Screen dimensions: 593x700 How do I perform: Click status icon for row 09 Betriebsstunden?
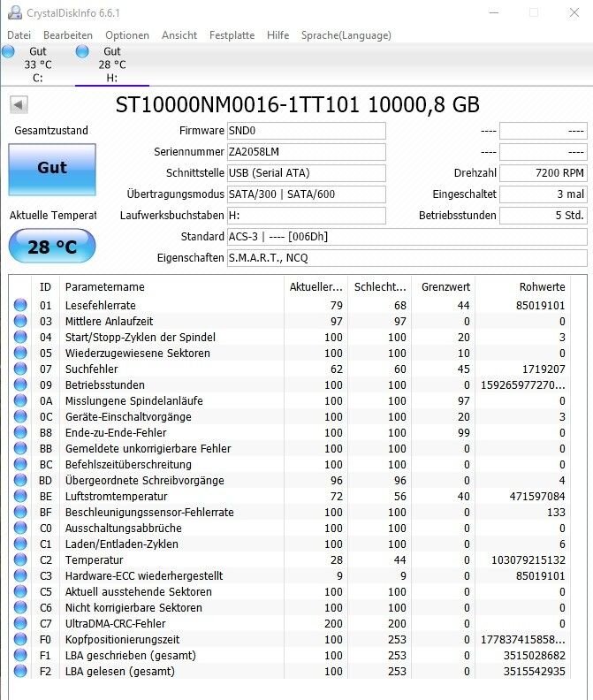tap(20, 384)
